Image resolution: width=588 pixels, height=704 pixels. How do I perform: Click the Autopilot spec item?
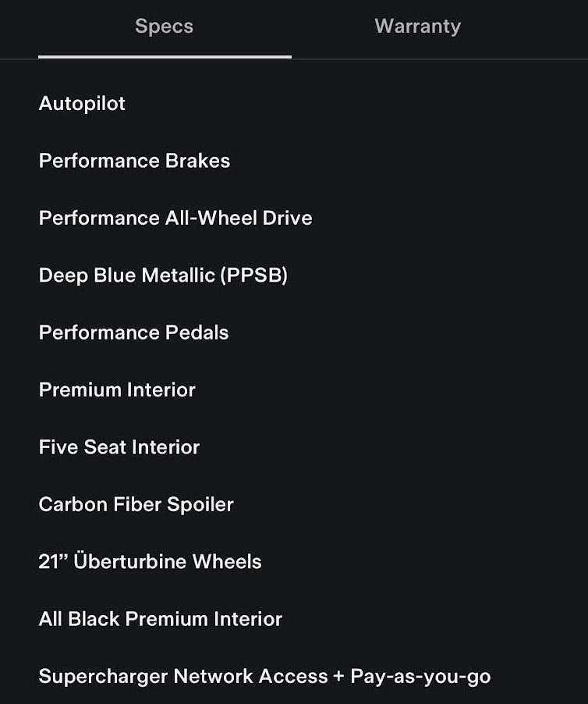[82, 104]
